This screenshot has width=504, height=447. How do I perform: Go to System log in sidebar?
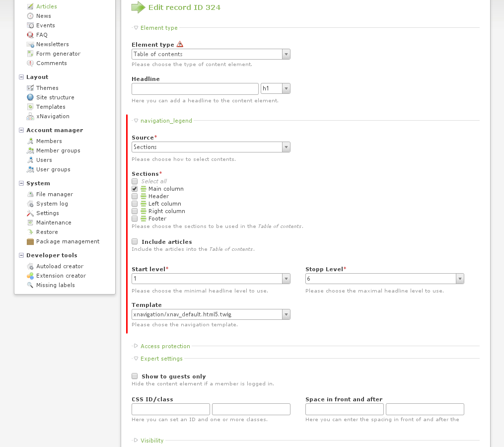tap(52, 204)
